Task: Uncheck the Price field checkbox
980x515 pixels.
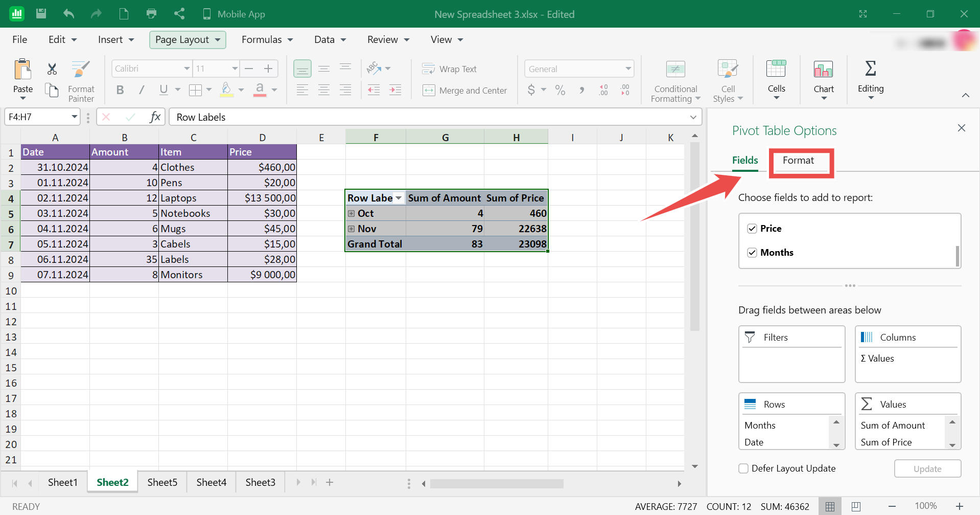Action: (x=752, y=229)
